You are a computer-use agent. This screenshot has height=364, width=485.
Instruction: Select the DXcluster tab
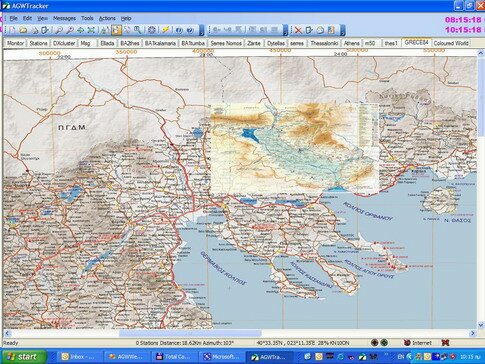point(64,43)
